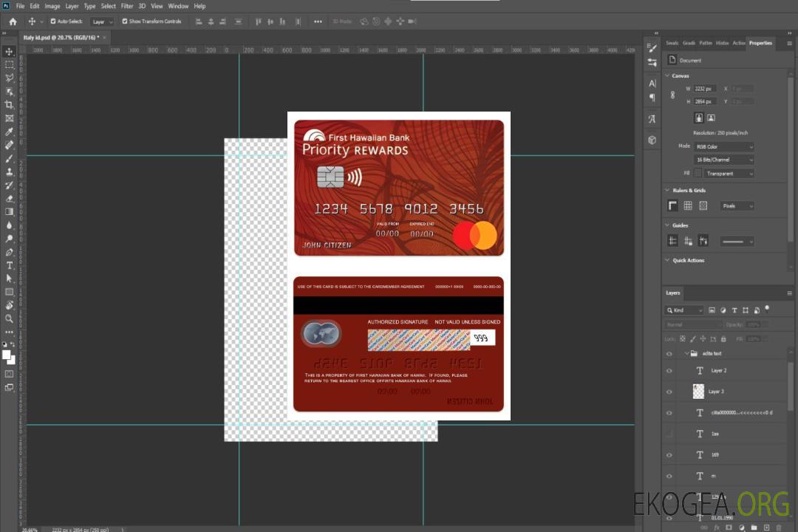Open the Auto-Select Layer dropdown
Viewport: 798px width, 532px height.
pyautogui.click(x=102, y=21)
